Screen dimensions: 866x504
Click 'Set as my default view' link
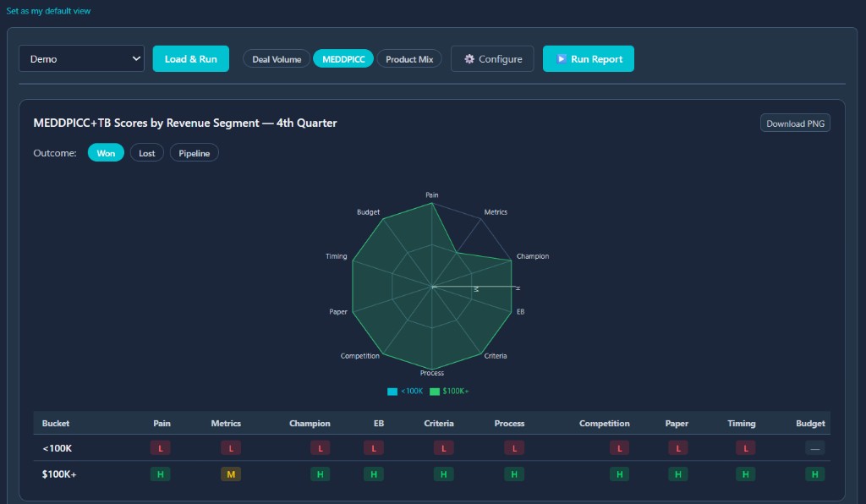(48, 10)
